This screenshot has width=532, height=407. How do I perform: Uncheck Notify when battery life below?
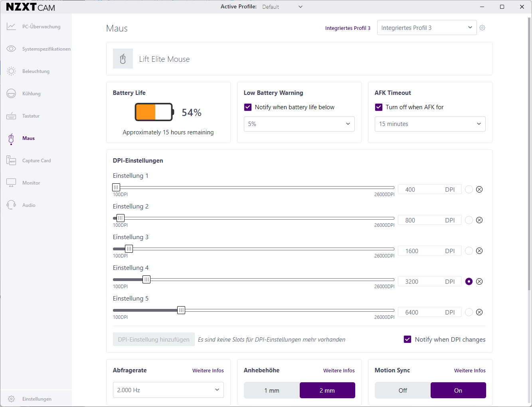click(248, 107)
